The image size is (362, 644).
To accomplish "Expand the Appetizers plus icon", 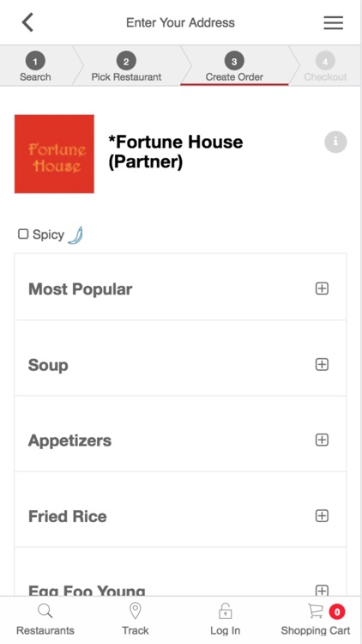I will coord(322,440).
